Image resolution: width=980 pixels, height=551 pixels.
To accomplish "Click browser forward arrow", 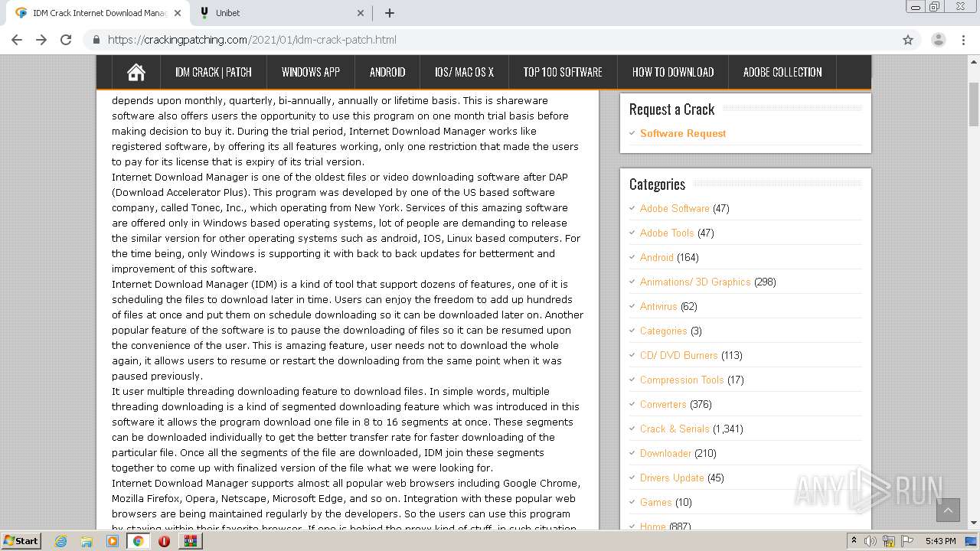I will 41,40.
